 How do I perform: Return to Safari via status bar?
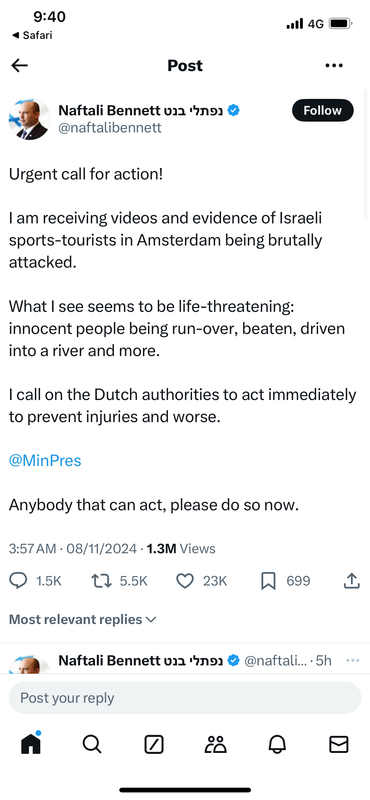(32, 35)
